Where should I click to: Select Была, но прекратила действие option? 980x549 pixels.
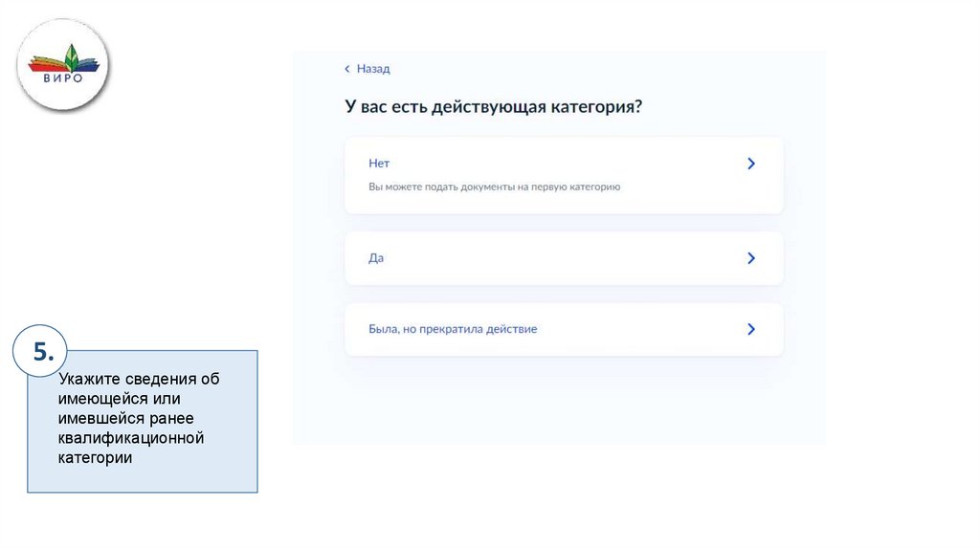point(564,329)
